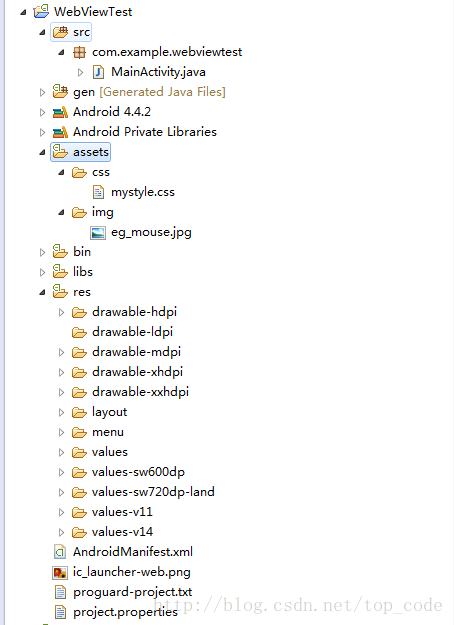This screenshot has width=454, height=625.
Task: Expand the gen folder
Action: pyautogui.click(x=42, y=92)
